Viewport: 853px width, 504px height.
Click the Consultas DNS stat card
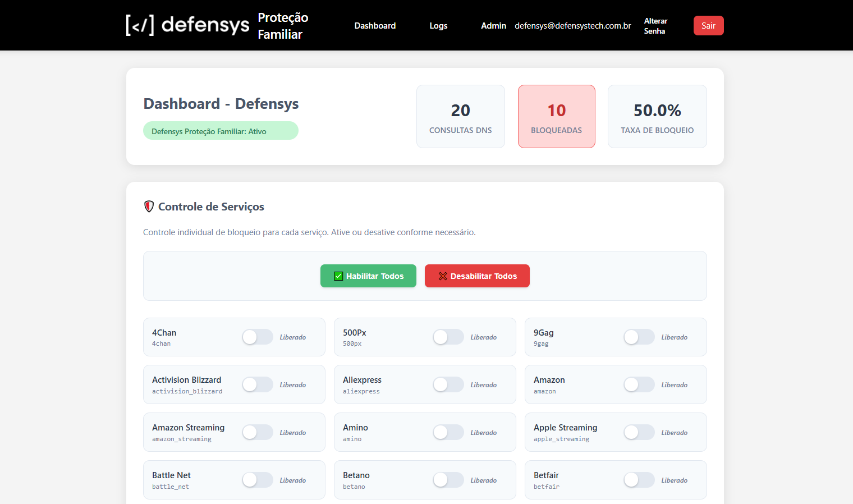coord(460,117)
